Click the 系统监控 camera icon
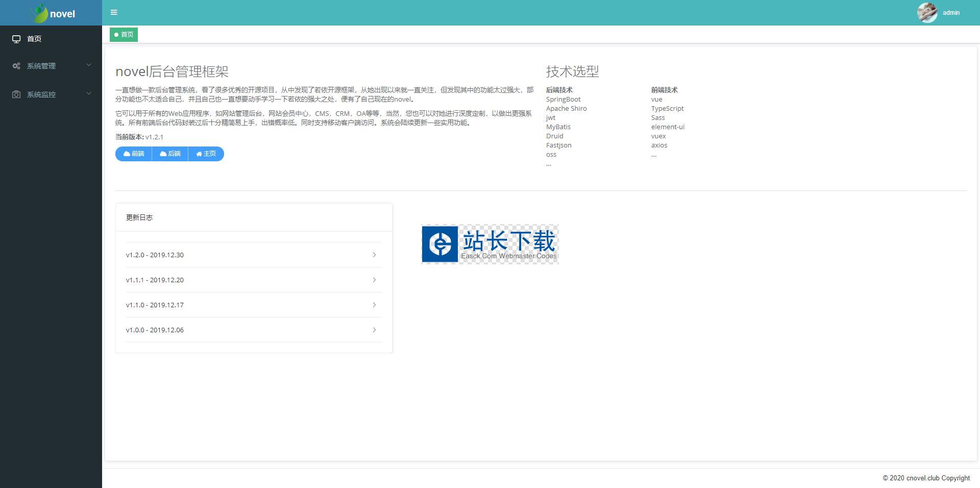The height and width of the screenshot is (488, 980). 16,94
